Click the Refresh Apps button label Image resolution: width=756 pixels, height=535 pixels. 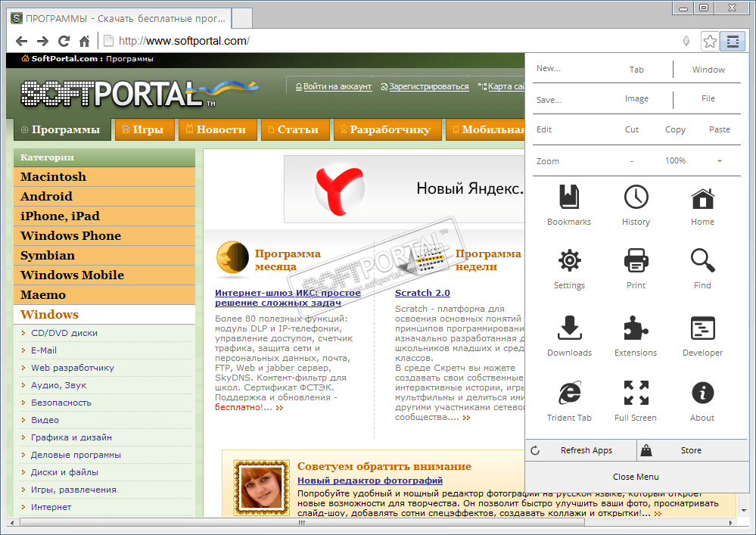[x=586, y=450]
